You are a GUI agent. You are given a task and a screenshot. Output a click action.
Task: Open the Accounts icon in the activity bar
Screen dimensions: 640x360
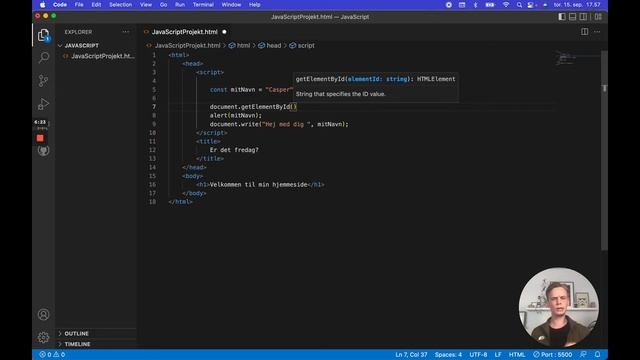43,314
